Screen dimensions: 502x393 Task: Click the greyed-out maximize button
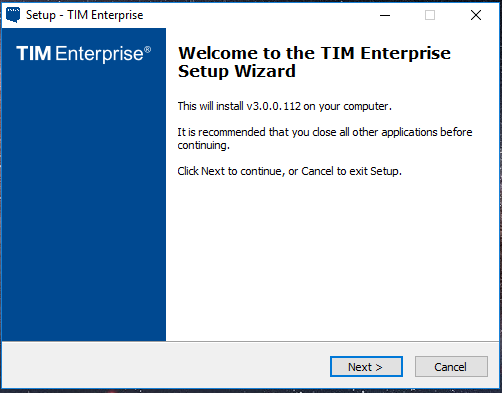(x=430, y=15)
